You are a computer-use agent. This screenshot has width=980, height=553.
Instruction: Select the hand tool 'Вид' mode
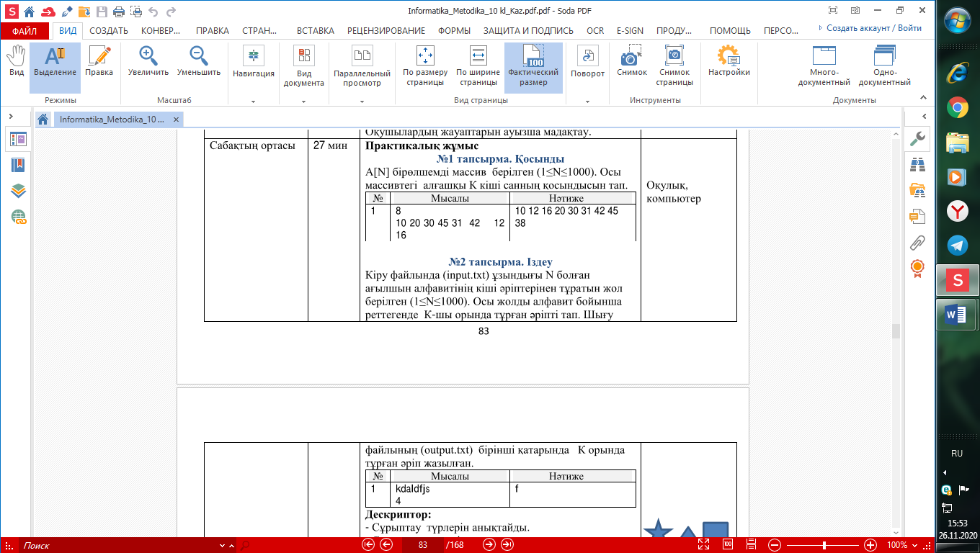tap(16, 60)
